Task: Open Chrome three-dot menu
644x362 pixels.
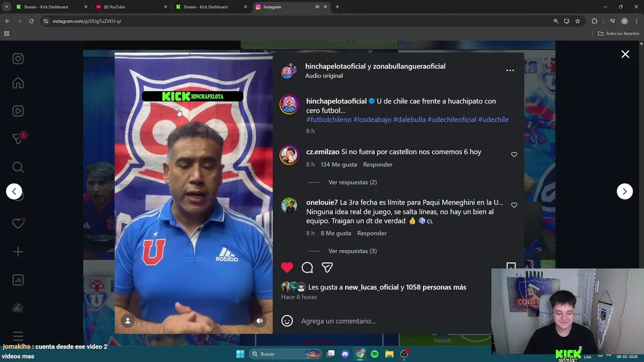Action: click(636, 21)
